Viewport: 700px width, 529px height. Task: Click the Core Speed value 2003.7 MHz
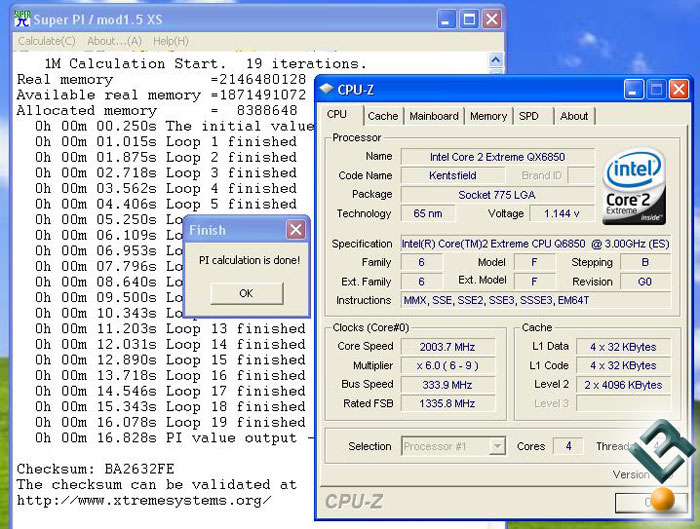coord(448,347)
